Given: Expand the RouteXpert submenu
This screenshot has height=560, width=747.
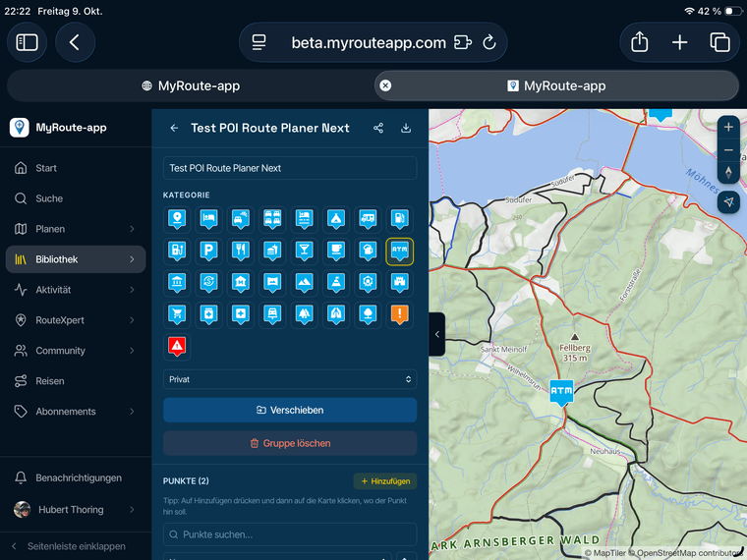Looking at the screenshot, I should (76, 320).
